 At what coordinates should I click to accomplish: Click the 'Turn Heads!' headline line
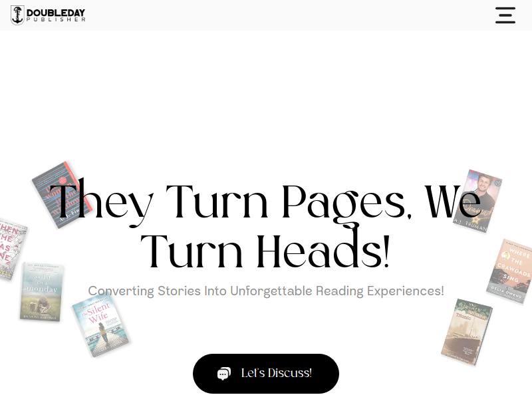[265, 251]
